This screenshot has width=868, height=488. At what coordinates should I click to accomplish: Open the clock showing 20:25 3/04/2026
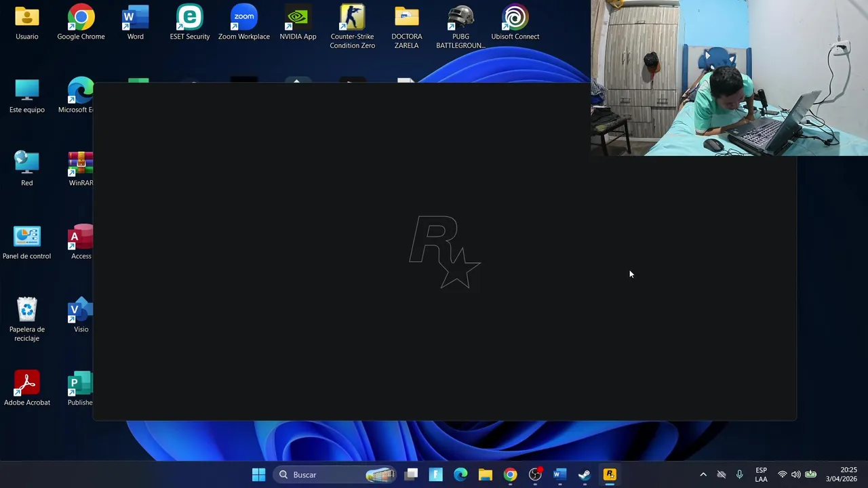click(x=841, y=474)
